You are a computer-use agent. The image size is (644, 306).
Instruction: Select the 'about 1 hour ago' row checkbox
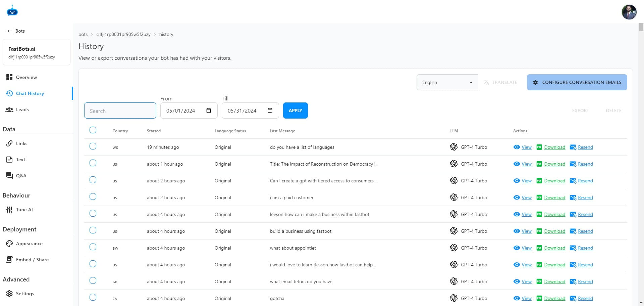(x=93, y=163)
